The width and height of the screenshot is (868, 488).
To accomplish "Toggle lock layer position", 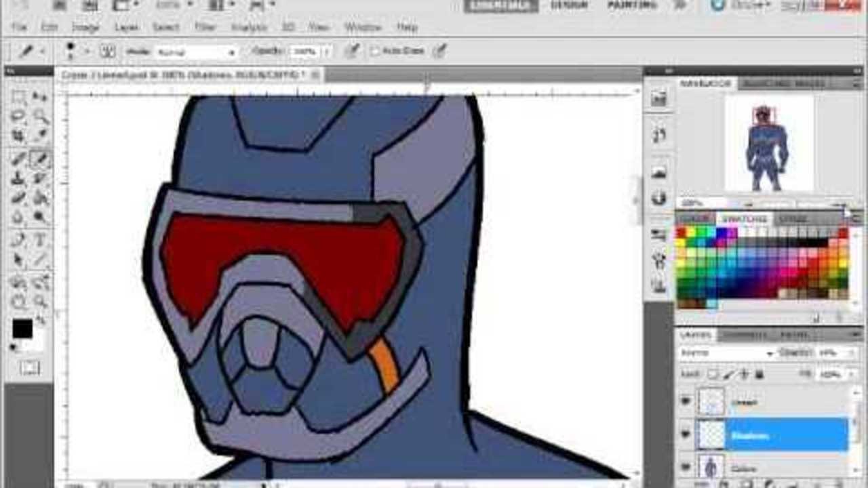I will [x=745, y=373].
